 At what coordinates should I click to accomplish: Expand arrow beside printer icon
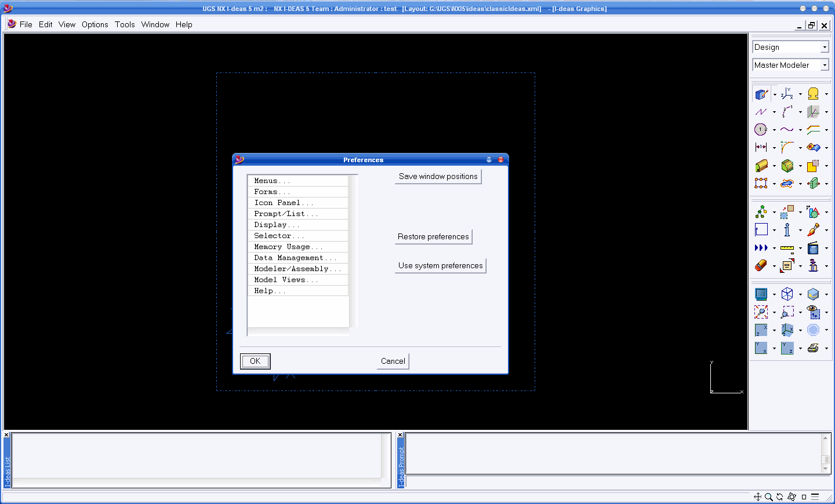(826, 349)
